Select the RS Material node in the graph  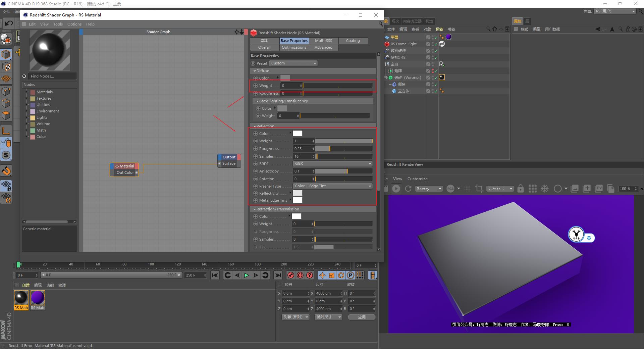click(x=124, y=166)
